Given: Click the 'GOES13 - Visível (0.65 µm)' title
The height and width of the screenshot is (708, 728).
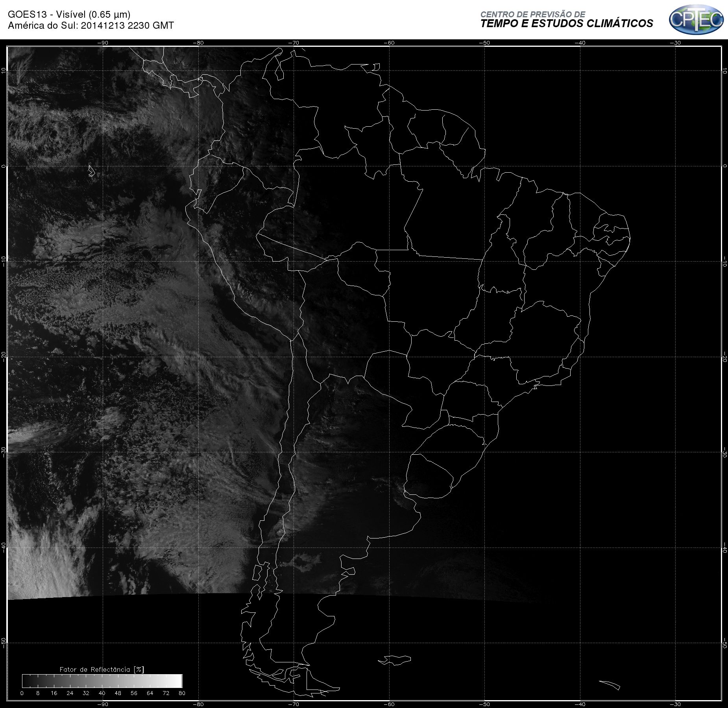Looking at the screenshot, I should point(69,15).
